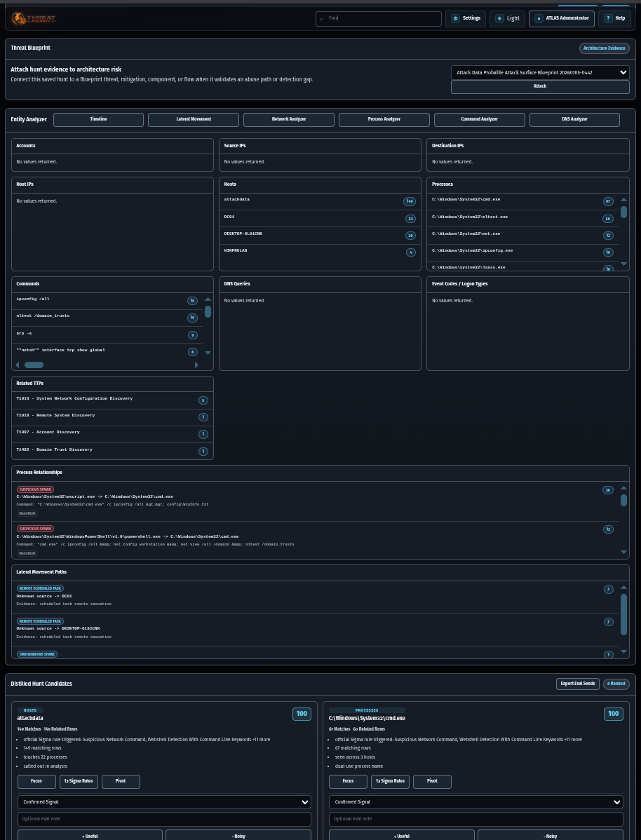Click the ATLAS Administrator user icon

coord(539,18)
